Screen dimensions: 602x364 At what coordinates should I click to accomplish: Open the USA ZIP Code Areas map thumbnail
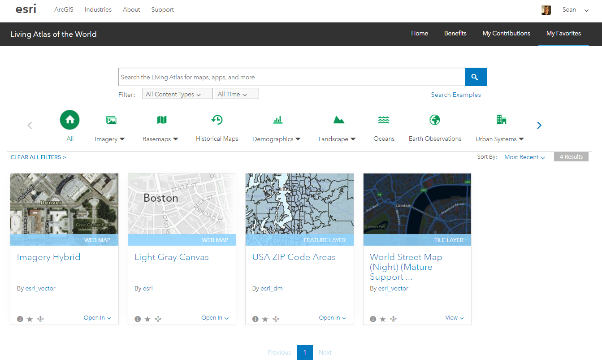tap(300, 209)
